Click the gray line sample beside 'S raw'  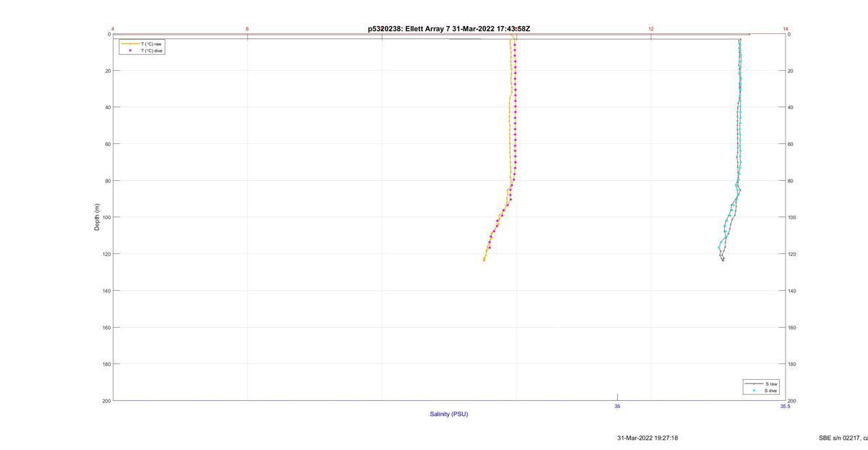(754, 383)
